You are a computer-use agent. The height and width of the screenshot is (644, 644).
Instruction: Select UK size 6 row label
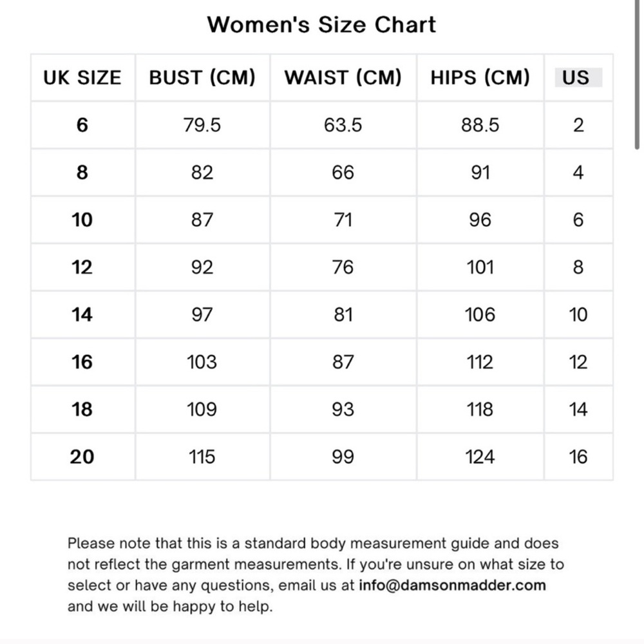click(82, 125)
